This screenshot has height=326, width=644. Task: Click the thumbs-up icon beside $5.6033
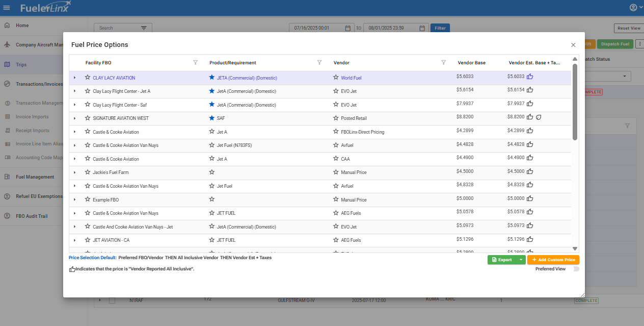530,77
